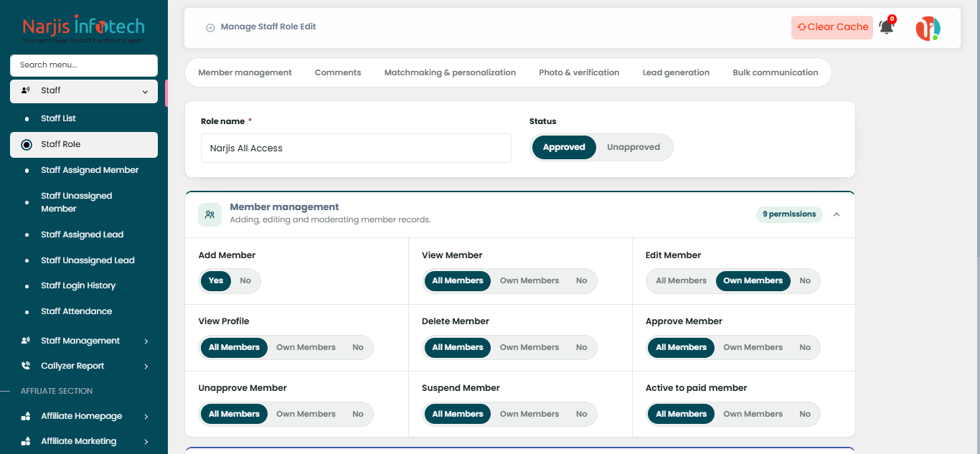Set View Member to All Members

click(458, 280)
